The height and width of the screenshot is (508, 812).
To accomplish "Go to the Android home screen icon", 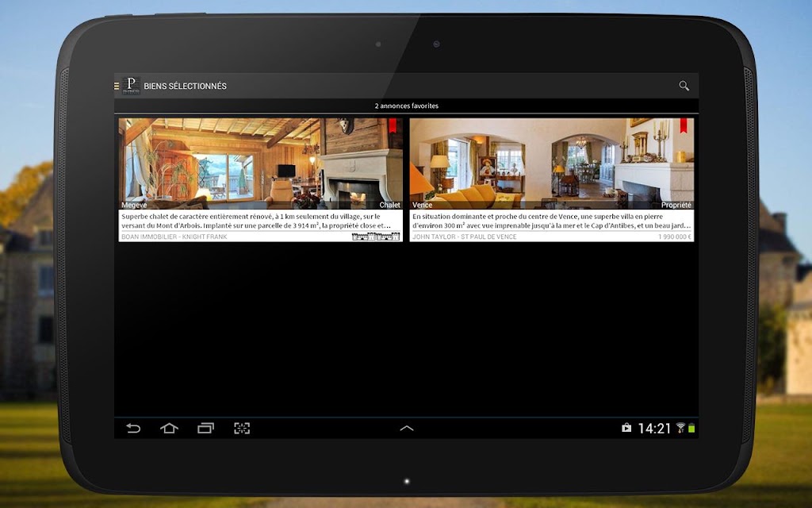I will pyautogui.click(x=170, y=428).
